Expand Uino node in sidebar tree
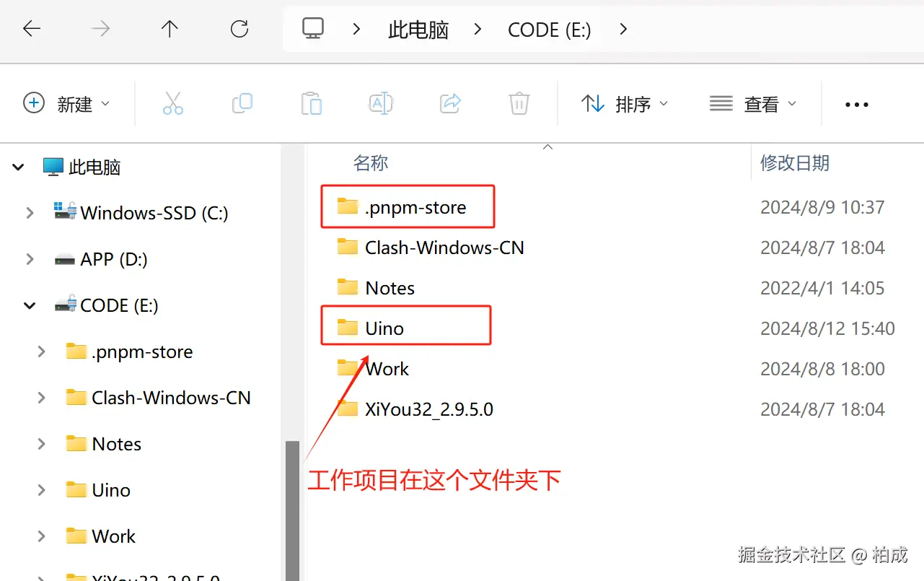This screenshot has height=581, width=924. [42, 490]
